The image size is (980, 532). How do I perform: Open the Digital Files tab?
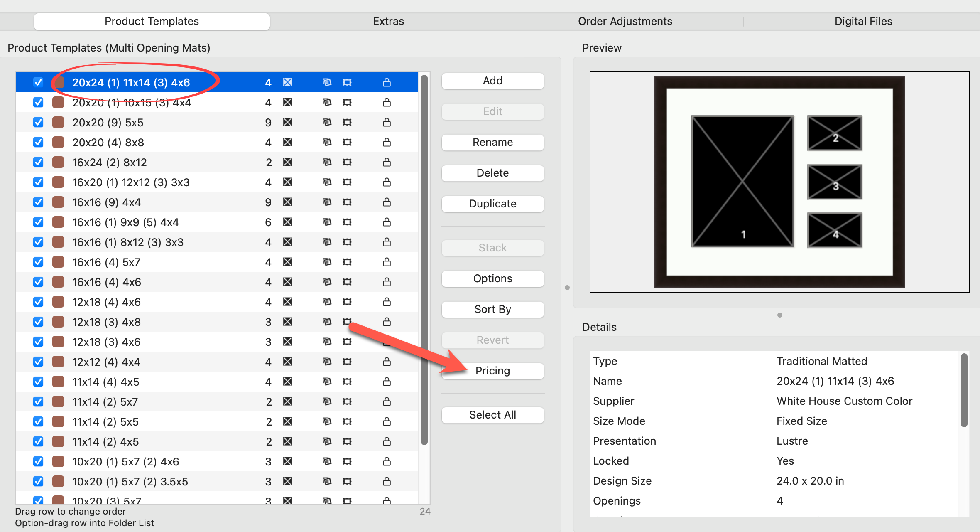[863, 21]
